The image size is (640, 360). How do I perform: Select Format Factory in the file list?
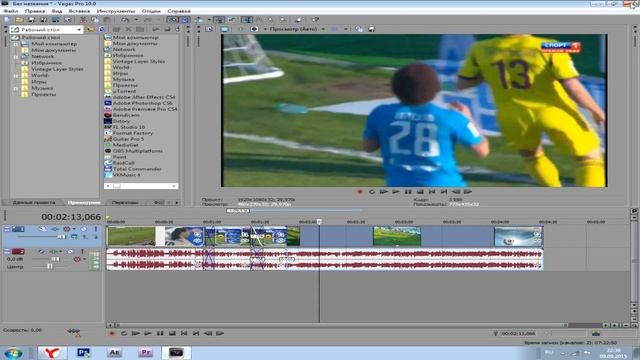click(133, 133)
